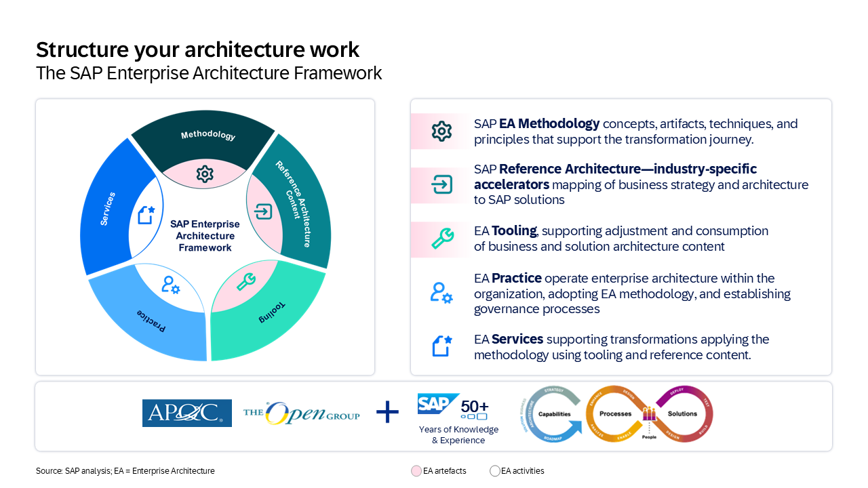Click person-gear icon beside EA Practice text
The image size is (868, 488).
coord(441,293)
